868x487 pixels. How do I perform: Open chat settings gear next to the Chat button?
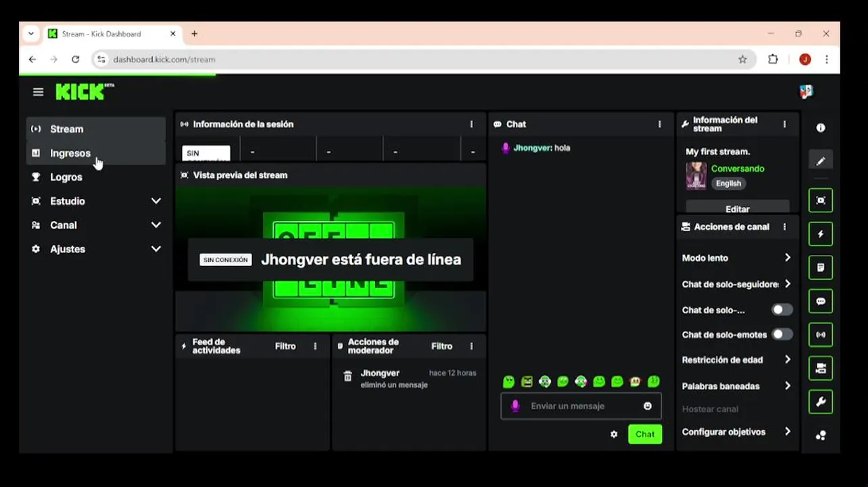coord(614,434)
